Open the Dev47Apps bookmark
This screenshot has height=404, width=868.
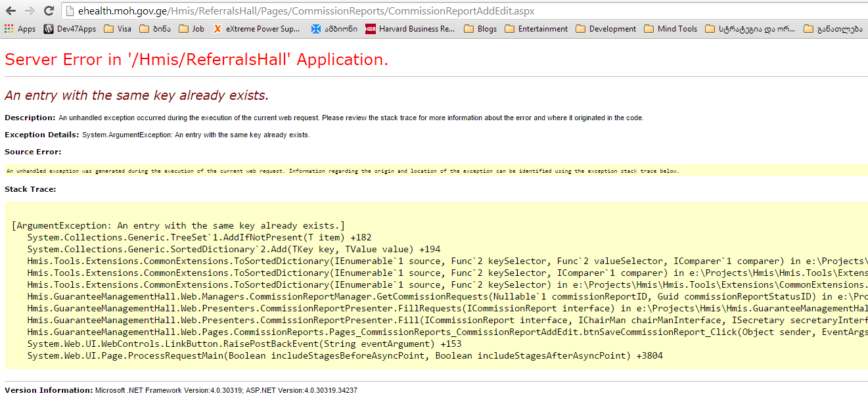pyautogui.click(x=70, y=29)
